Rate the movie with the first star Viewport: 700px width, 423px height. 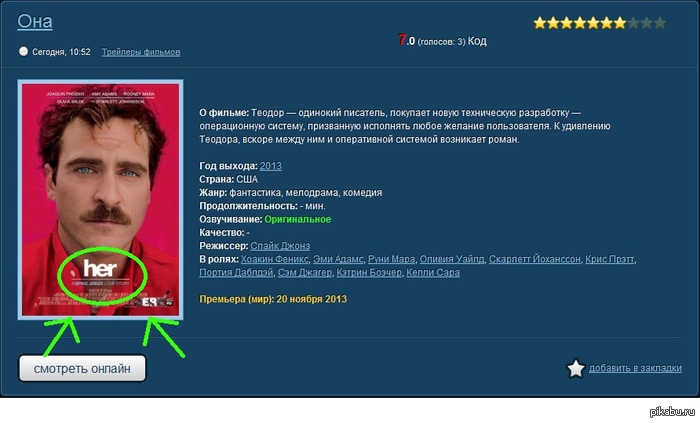540,23
